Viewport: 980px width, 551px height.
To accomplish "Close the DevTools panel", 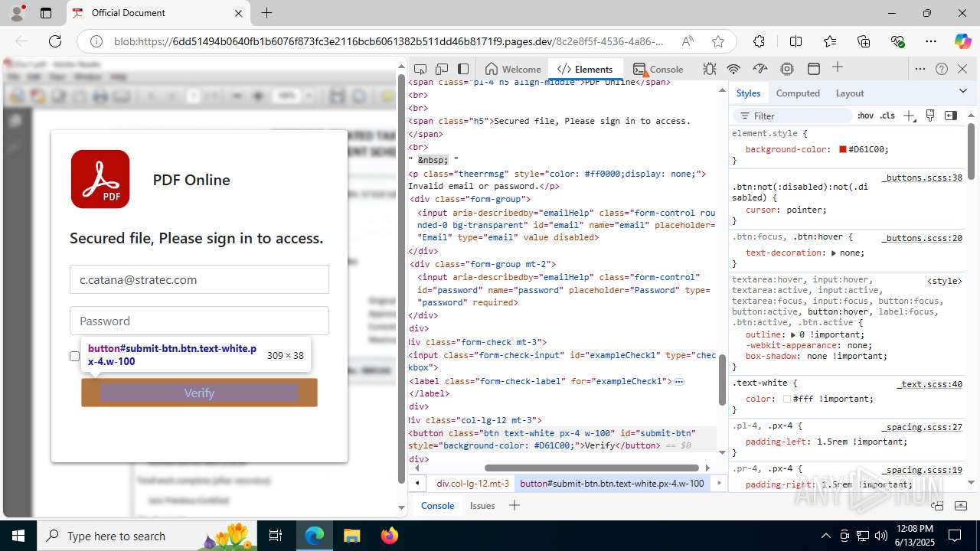I will click(x=962, y=69).
